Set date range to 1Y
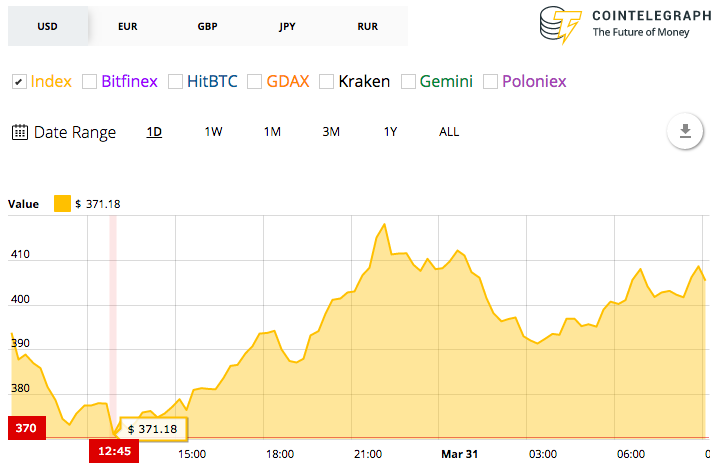The width and height of the screenshot is (714, 466). [x=391, y=132]
